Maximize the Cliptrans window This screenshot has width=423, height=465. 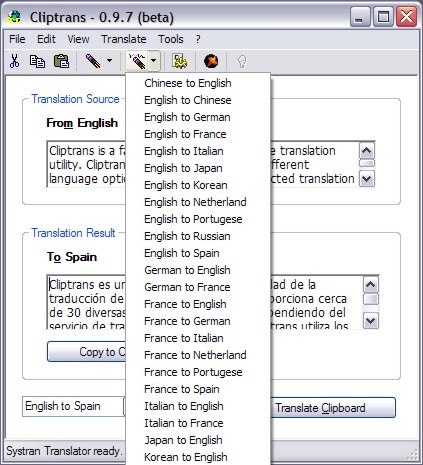click(383, 17)
